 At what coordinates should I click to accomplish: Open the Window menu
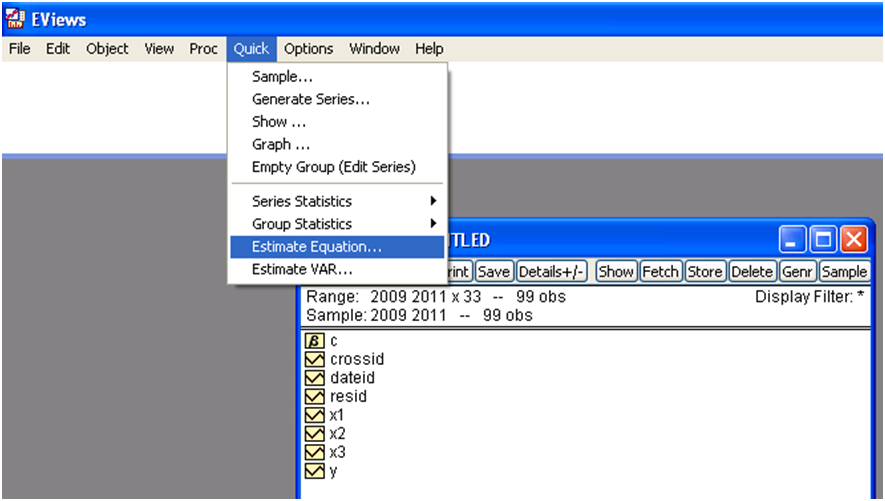[374, 49]
